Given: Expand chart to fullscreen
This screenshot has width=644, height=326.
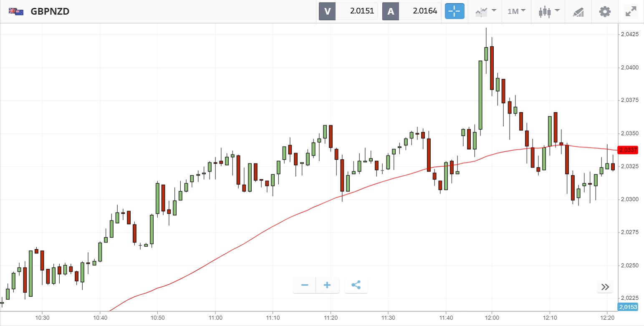Looking at the screenshot, I should (x=630, y=11).
